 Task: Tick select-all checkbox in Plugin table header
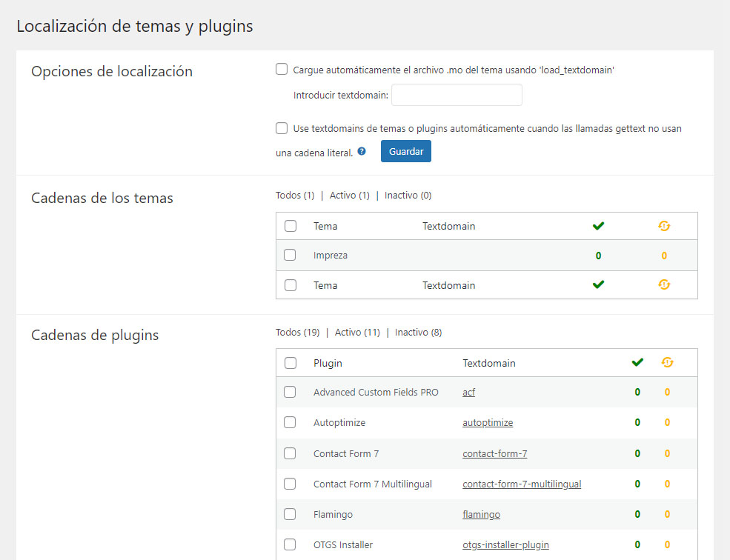(x=291, y=363)
